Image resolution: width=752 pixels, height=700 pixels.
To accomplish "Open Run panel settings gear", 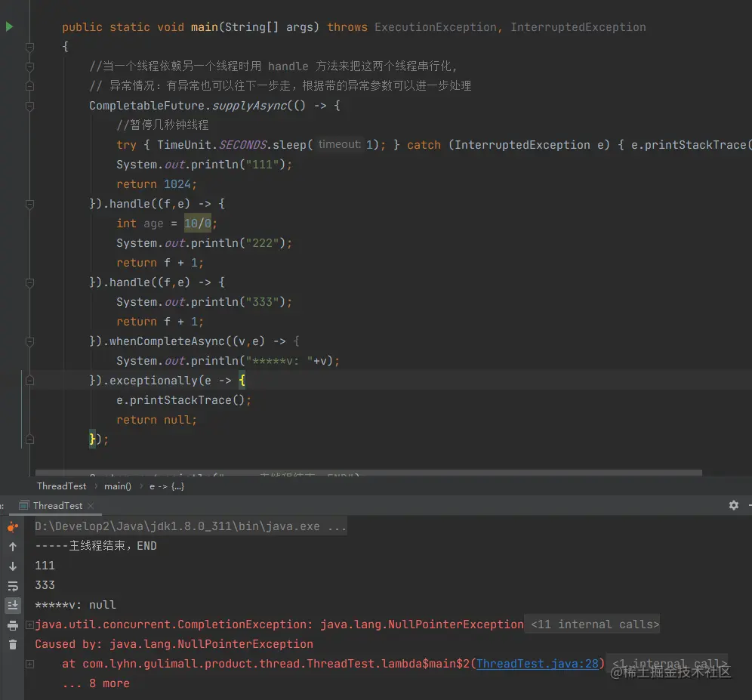I will 733,505.
